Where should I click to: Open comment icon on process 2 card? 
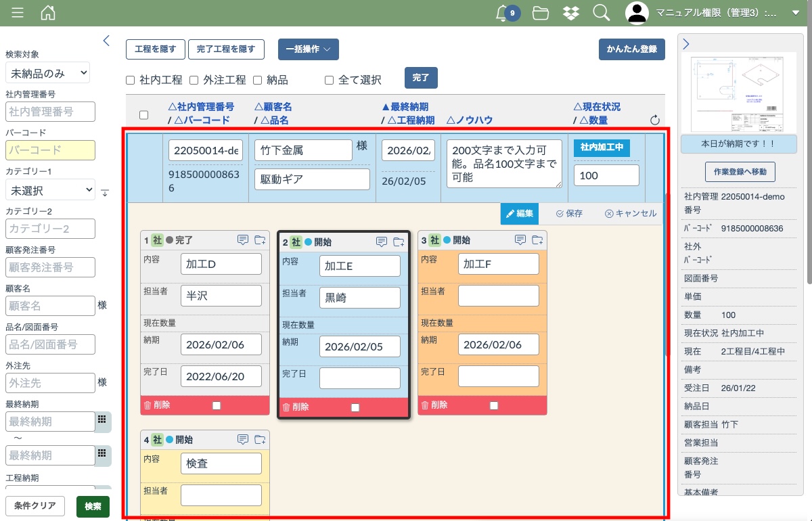[x=382, y=242]
